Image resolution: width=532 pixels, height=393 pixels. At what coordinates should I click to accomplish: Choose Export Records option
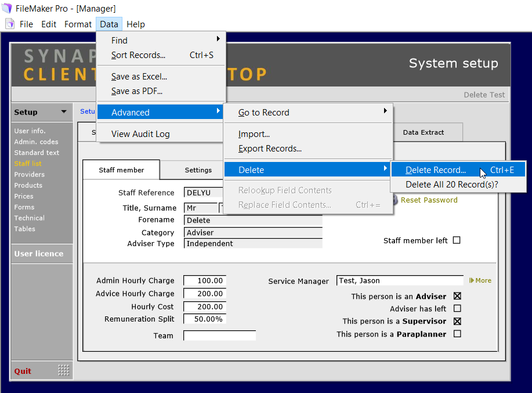pos(307,149)
